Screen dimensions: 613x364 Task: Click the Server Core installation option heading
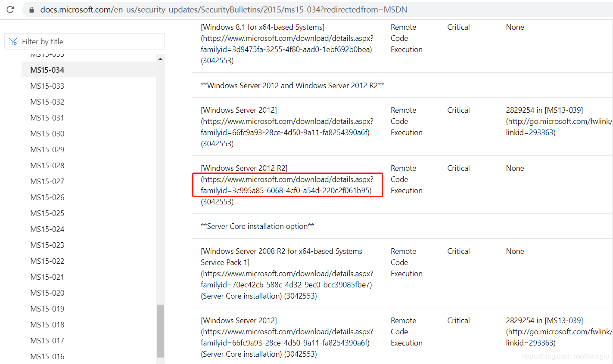click(x=257, y=226)
